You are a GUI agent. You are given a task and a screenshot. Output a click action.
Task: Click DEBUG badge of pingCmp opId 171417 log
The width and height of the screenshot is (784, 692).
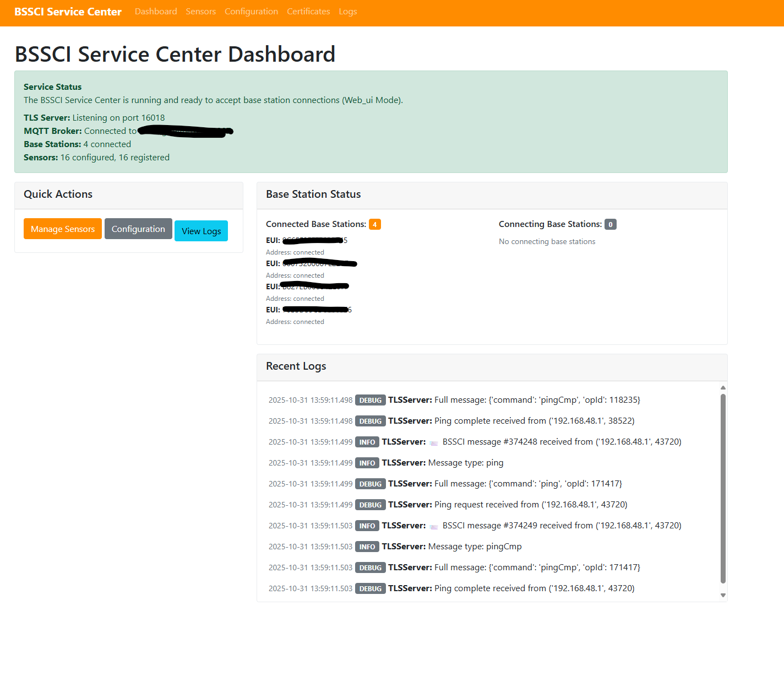(x=371, y=567)
